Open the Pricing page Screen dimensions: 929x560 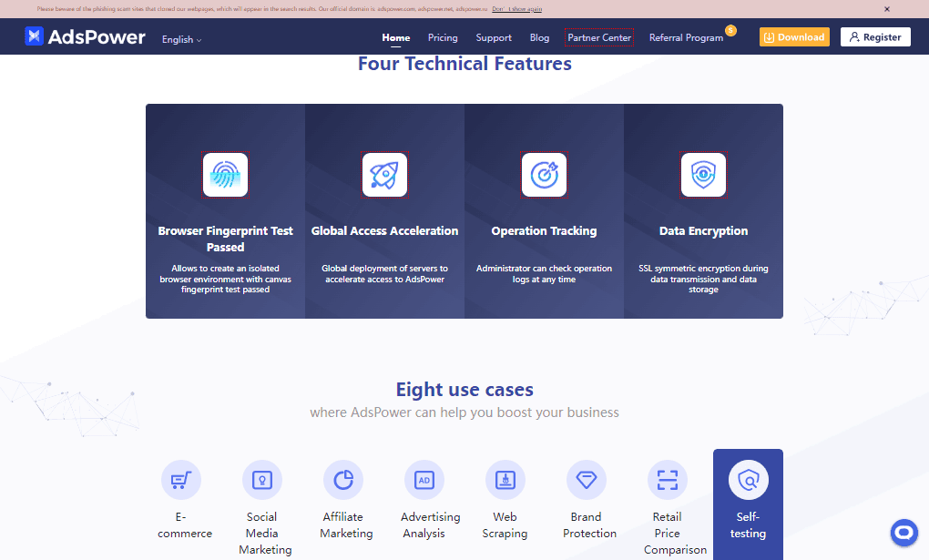443,37
